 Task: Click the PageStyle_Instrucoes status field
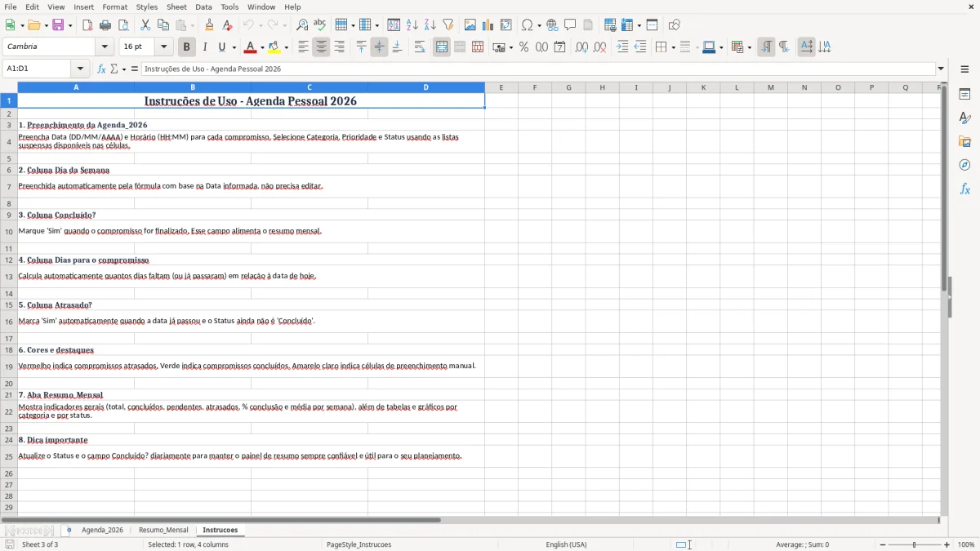pos(359,544)
